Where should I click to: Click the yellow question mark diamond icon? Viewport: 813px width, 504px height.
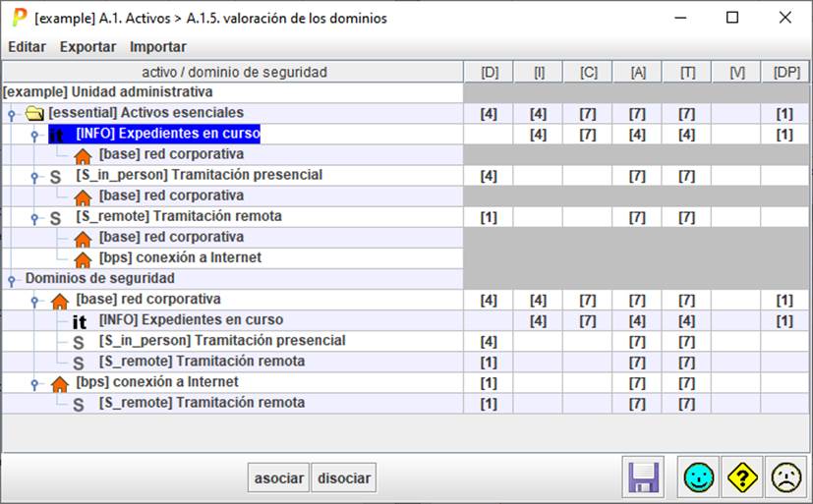tap(742, 477)
